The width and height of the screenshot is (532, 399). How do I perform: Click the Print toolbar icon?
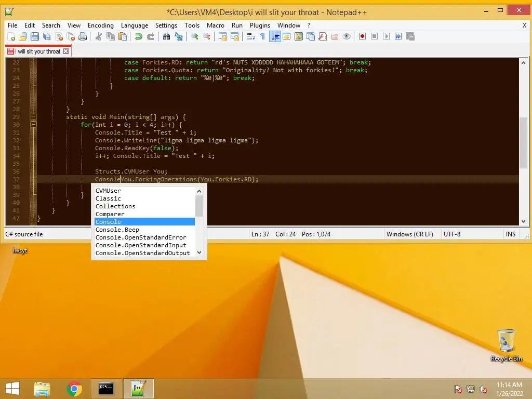click(83, 36)
